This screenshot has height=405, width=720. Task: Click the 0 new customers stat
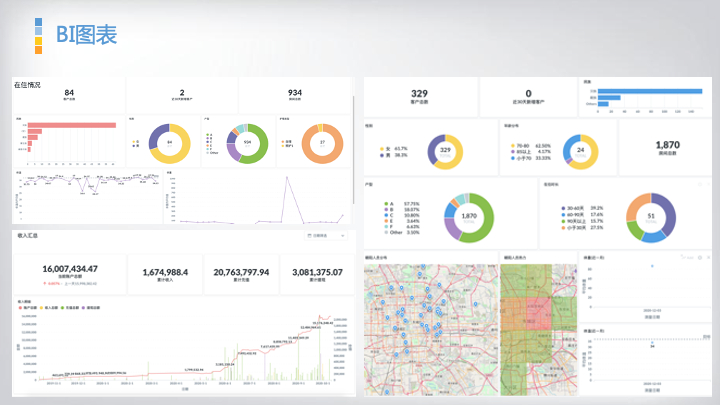coord(529,93)
